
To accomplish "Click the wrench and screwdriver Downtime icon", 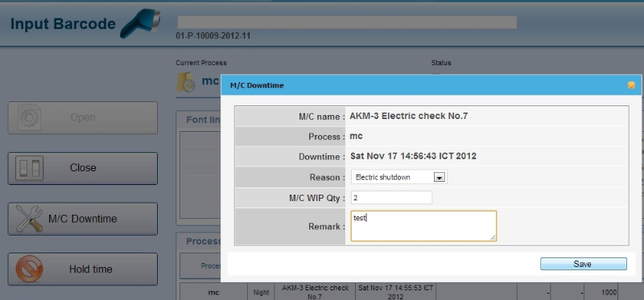I will (29, 218).
